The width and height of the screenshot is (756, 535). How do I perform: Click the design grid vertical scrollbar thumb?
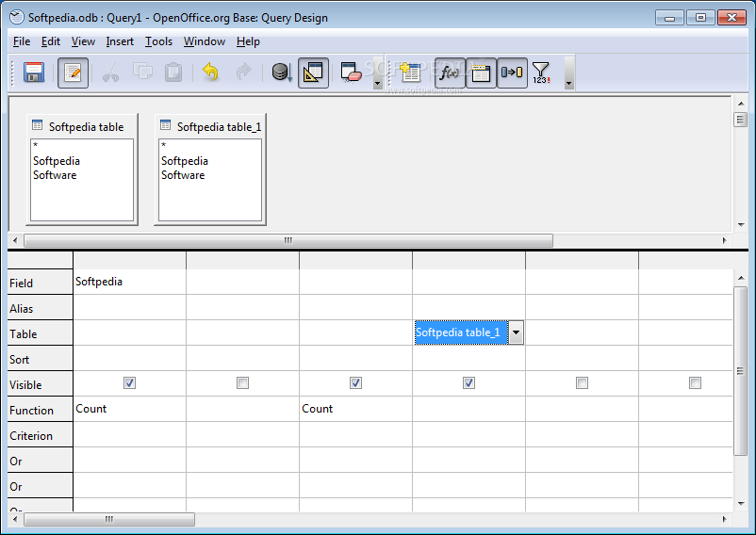741,371
